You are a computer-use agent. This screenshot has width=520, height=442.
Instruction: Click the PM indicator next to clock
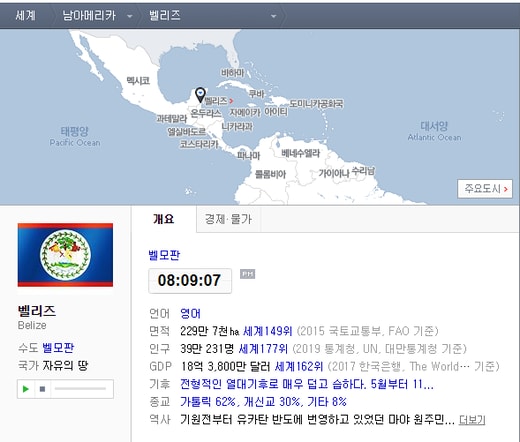(x=247, y=274)
